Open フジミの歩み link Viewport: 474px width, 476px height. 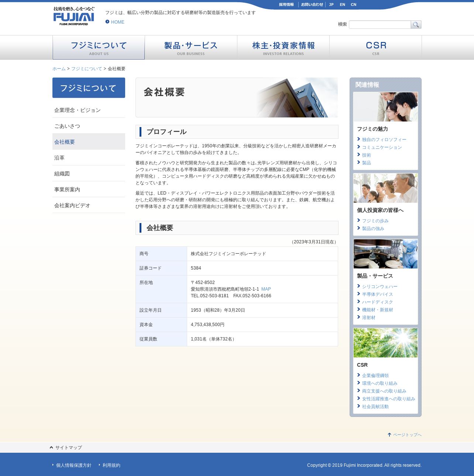pyautogui.click(x=375, y=221)
